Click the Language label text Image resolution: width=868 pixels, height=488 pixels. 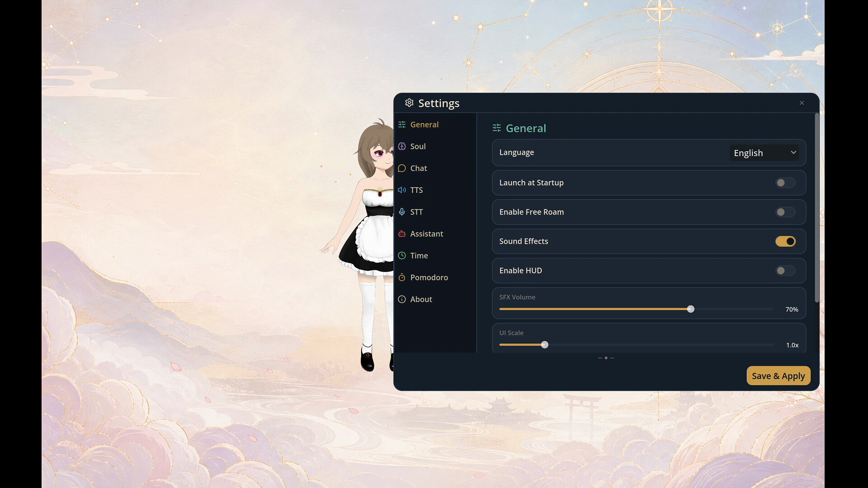pyautogui.click(x=516, y=152)
